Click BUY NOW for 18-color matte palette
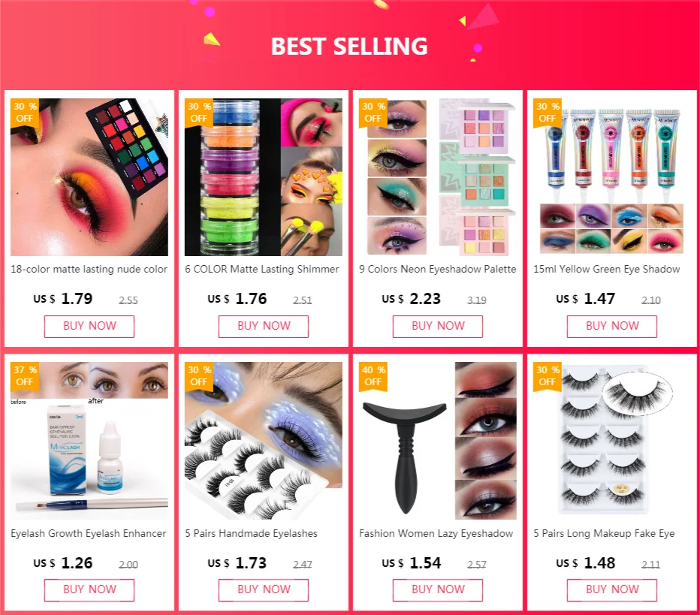Screen dimensions: 700x615 coord(89,326)
